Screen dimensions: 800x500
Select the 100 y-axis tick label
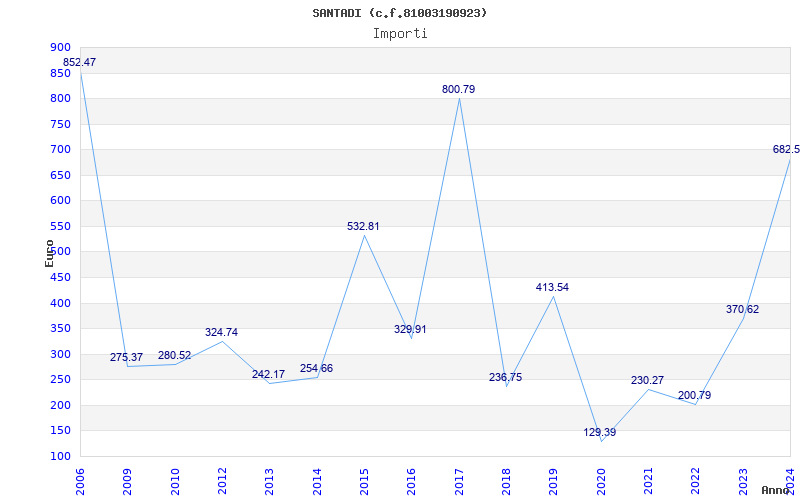60,456
